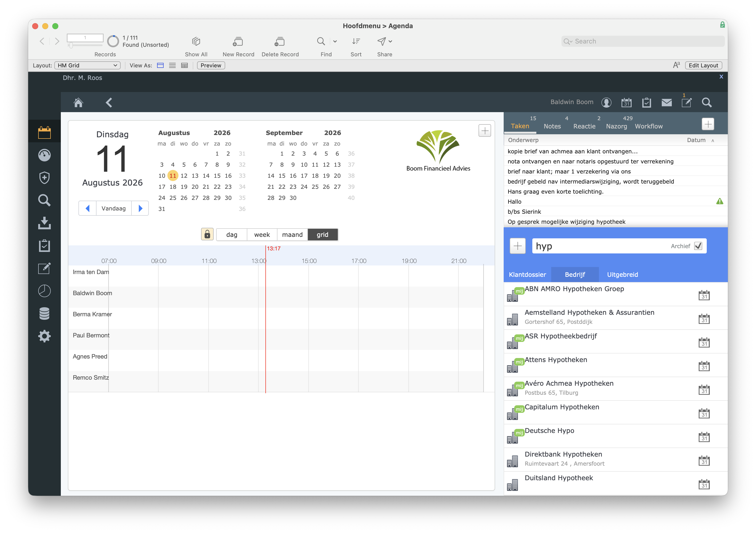Expand the Share dropdown arrow
The height and width of the screenshot is (533, 756).
pyautogui.click(x=390, y=41)
